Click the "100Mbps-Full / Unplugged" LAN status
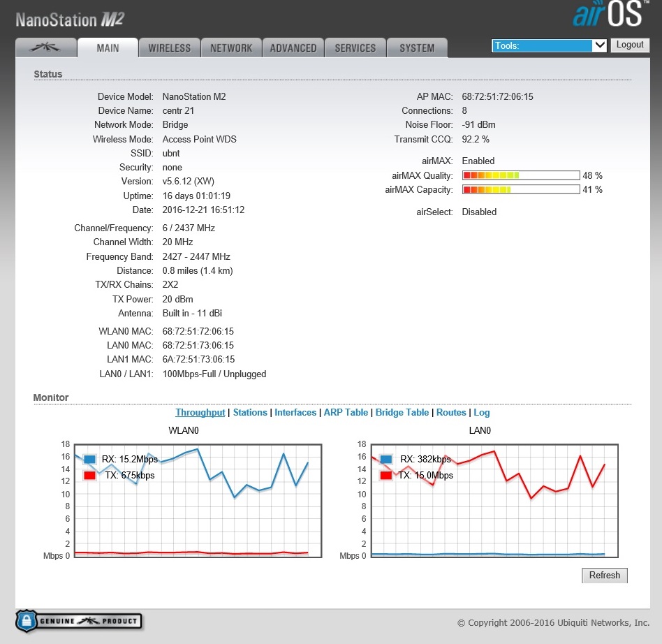The height and width of the screenshot is (644, 662). [214, 374]
